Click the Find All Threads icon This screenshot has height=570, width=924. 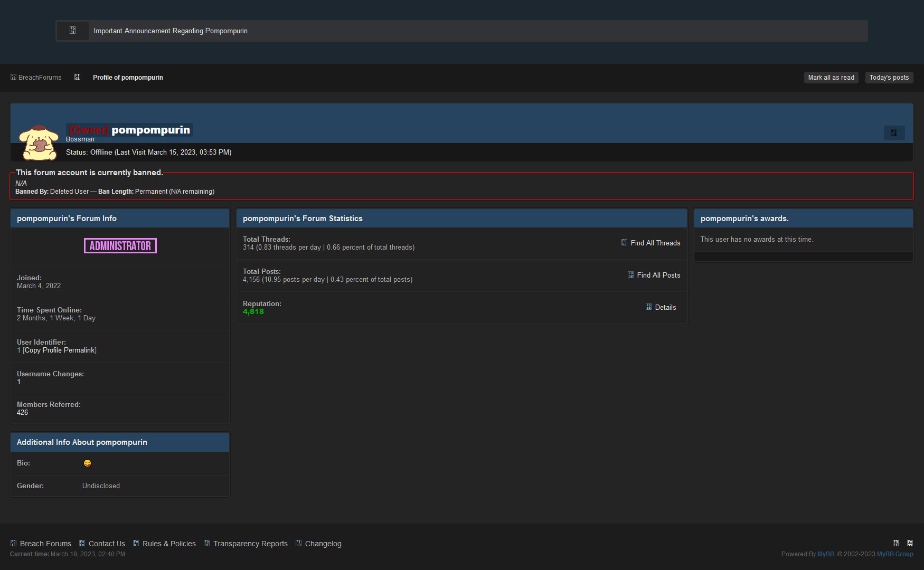[x=624, y=243]
